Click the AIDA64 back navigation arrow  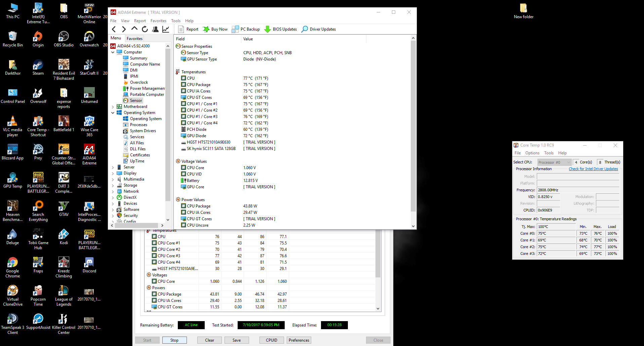pyautogui.click(x=114, y=29)
